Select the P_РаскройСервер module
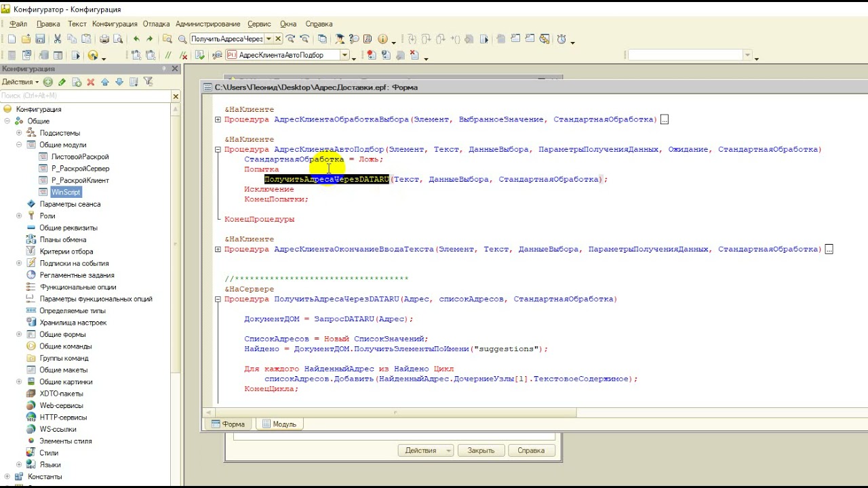 pos(80,168)
